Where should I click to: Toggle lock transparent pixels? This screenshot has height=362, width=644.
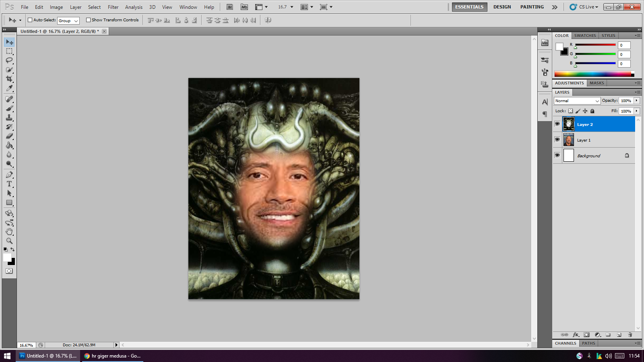point(570,111)
